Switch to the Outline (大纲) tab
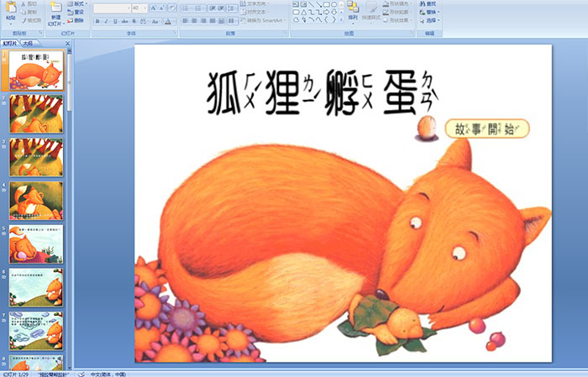The image size is (588, 377). [28, 44]
